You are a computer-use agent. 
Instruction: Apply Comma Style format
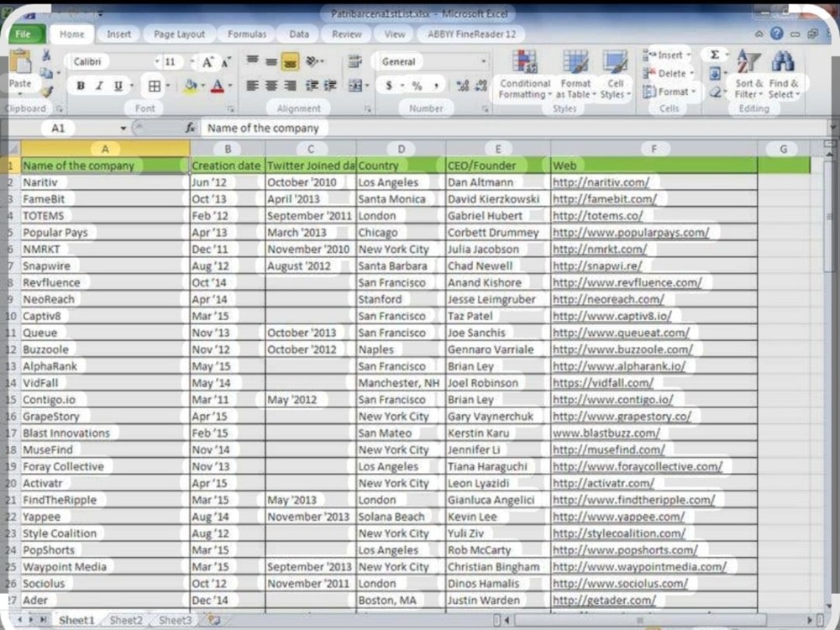click(436, 85)
